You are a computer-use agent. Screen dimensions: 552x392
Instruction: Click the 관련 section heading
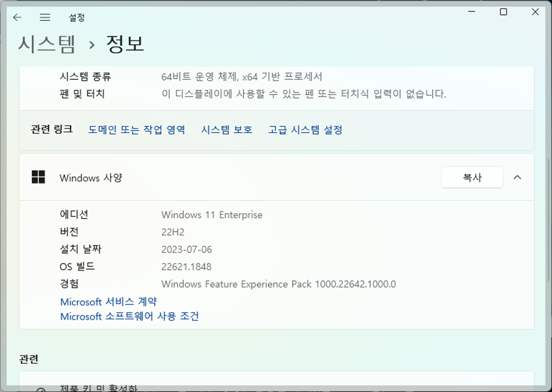click(29, 359)
